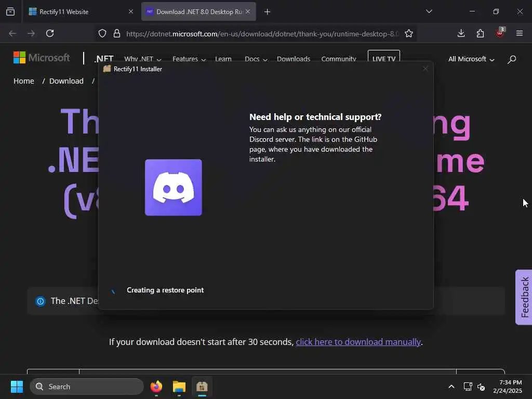
Task: Go to Home breadcrumb
Action: click(24, 81)
